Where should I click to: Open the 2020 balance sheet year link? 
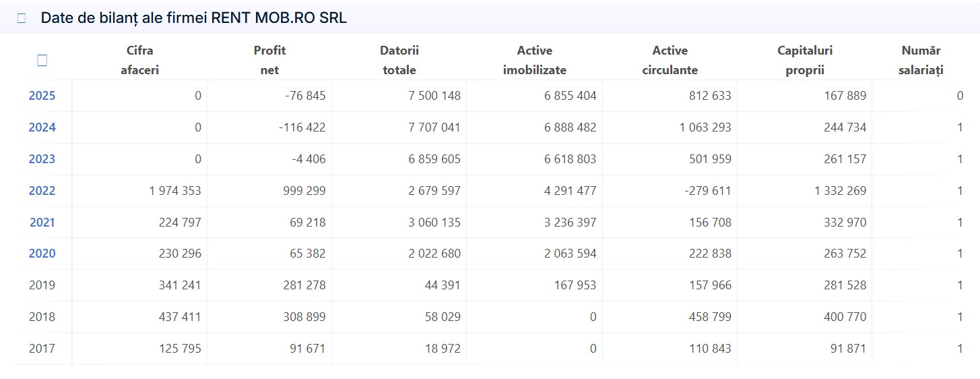42,254
